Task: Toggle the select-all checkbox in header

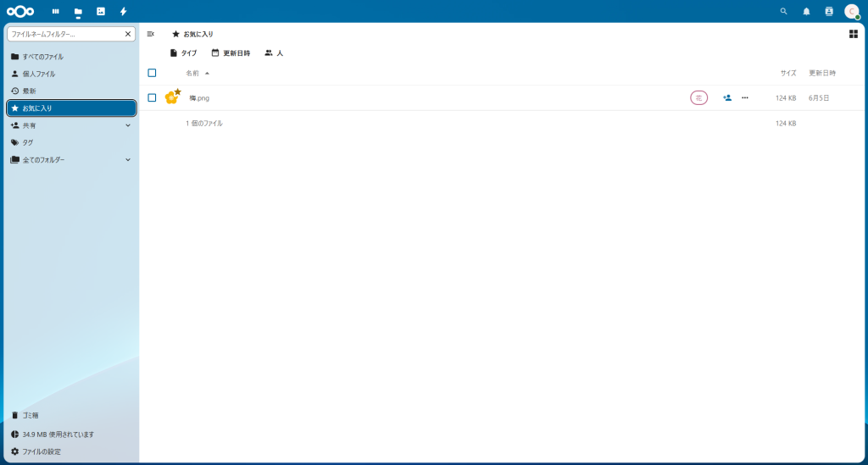Action: pyautogui.click(x=152, y=73)
